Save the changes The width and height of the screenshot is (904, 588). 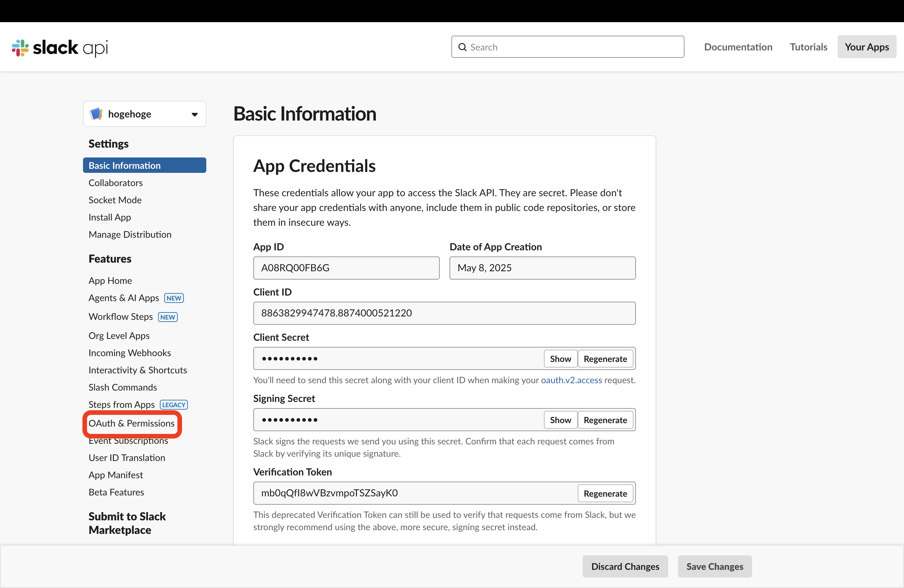pyautogui.click(x=715, y=566)
